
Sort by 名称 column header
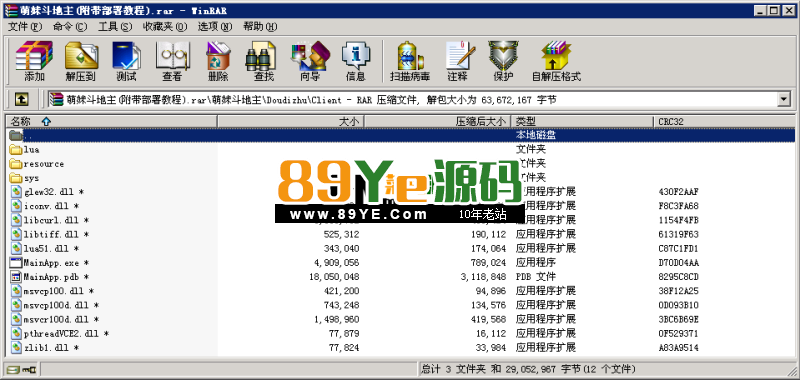tap(112, 121)
